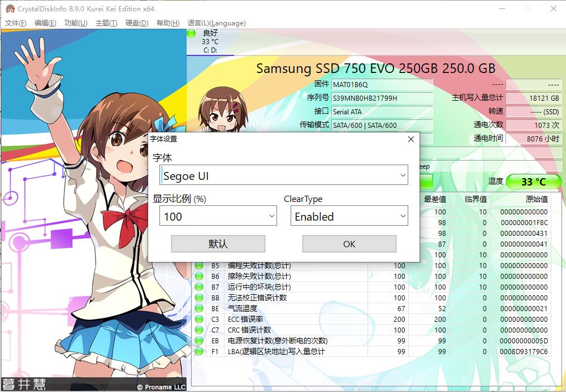Open the 主题(T) menu
The image size is (566, 392).
click(x=106, y=23)
